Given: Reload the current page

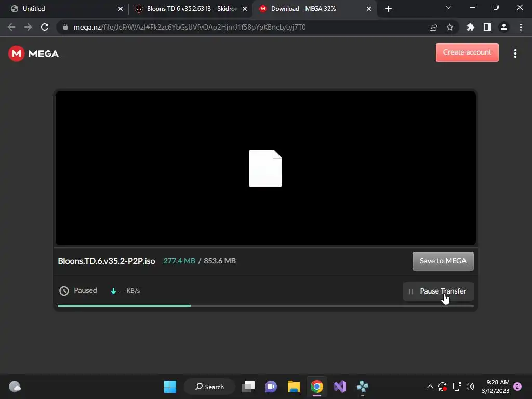Looking at the screenshot, I should click(x=45, y=27).
